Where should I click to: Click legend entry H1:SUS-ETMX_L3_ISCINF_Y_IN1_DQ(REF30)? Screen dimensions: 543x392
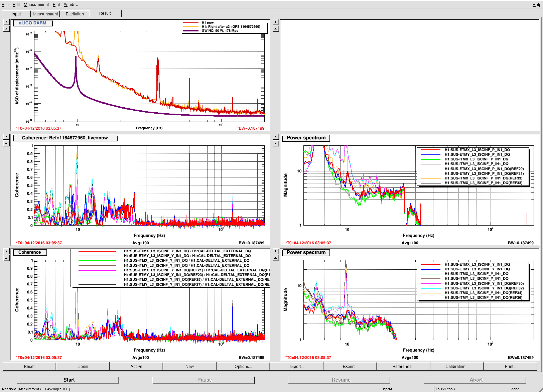pos(484,283)
